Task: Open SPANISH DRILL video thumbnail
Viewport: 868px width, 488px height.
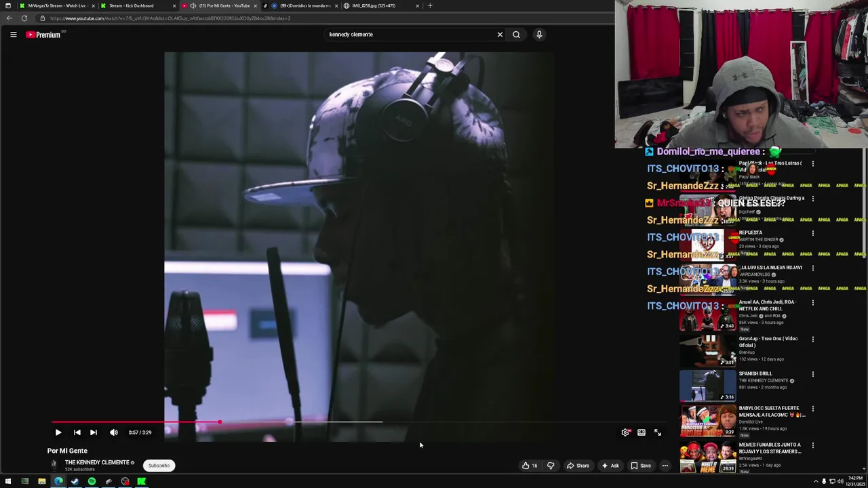Action: click(x=707, y=386)
